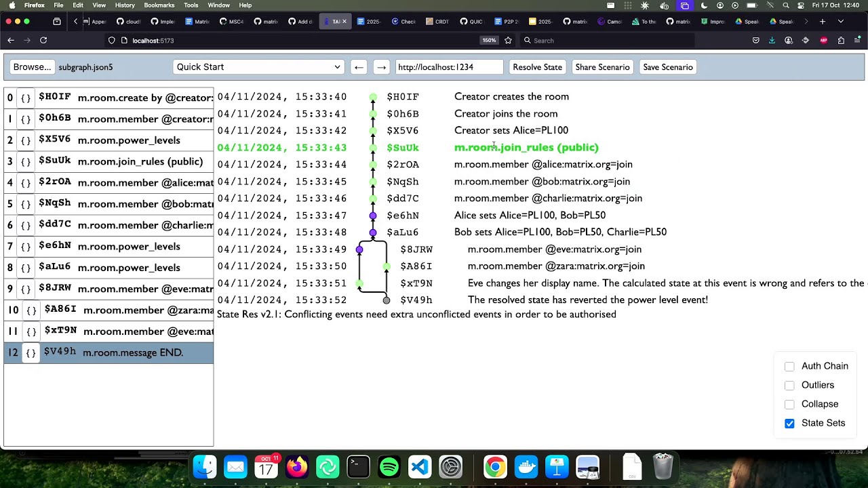Open the Bookmarks menu
The width and height of the screenshot is (868, 488).
point(159,5)
